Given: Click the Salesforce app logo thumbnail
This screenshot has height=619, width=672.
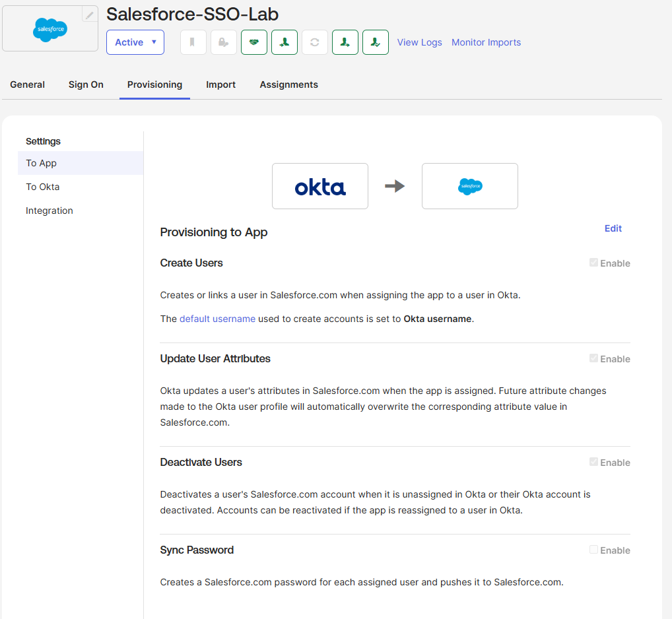Looking at the screenshot, I should tap(50, 28).
